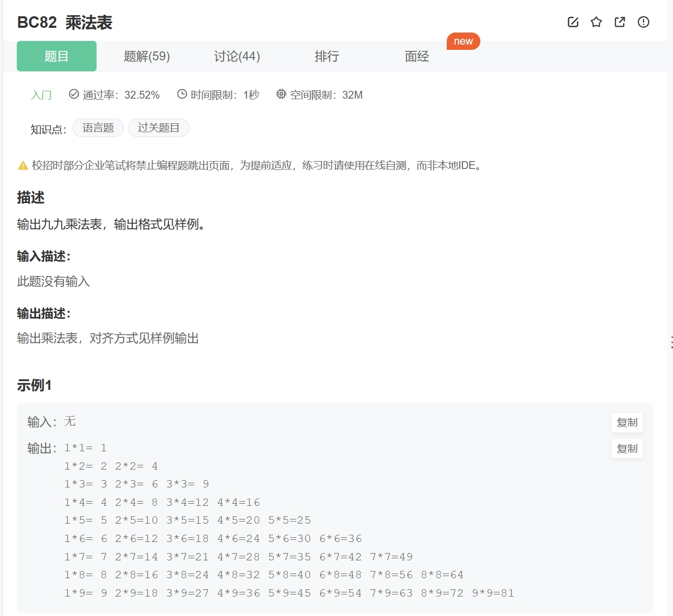Copy the sample output with 复制 button
This screenshot has width=673, height=616.
[x=626, y=449]
